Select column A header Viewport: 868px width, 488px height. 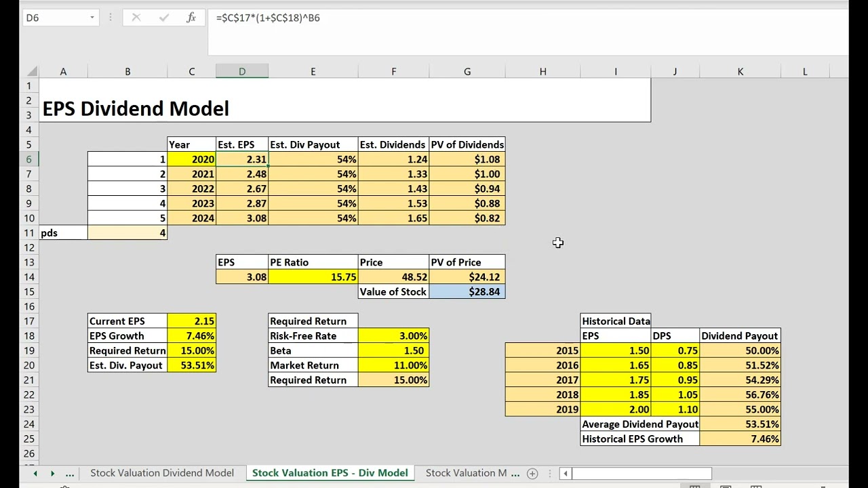point(63,71)
